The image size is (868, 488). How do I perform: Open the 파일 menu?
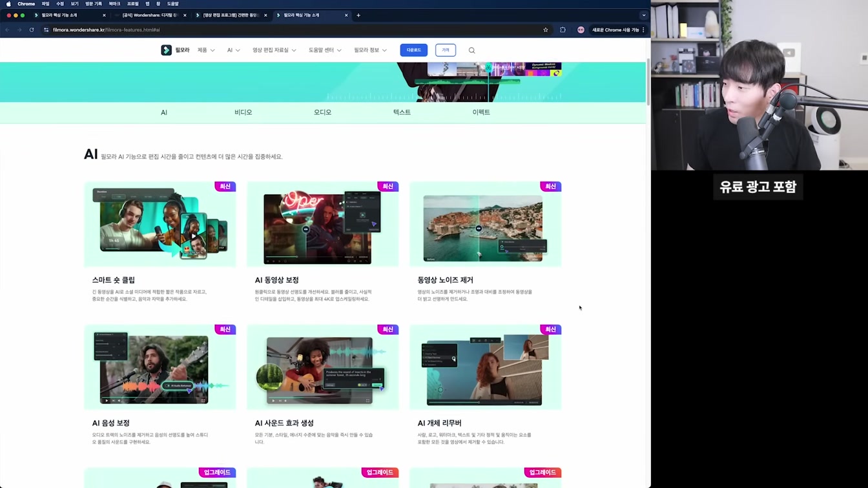tap(45, 4)
